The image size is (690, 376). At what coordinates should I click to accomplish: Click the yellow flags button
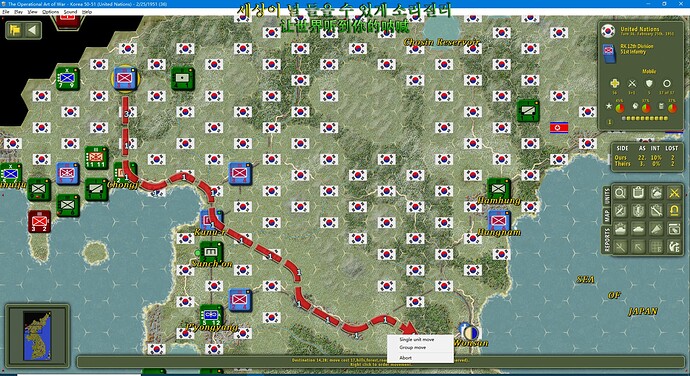coord(15,30)
